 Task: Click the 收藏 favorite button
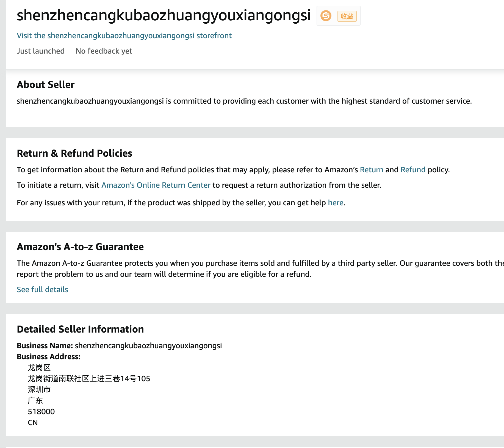(x=347, y=16)
